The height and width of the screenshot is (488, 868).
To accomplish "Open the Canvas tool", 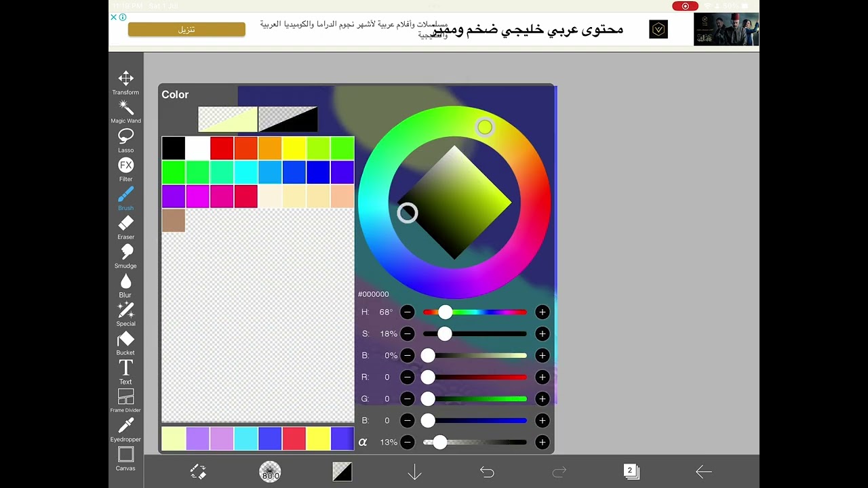I will point(125,459).
